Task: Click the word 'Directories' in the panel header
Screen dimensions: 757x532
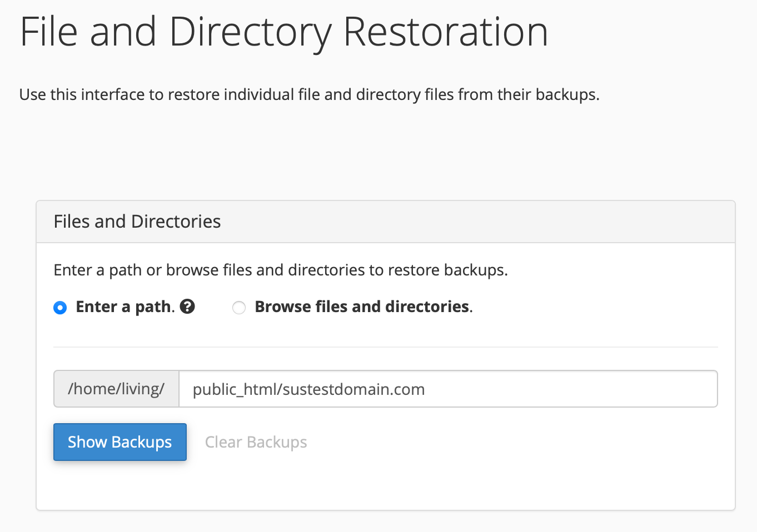Action: [x=176, y=222]
